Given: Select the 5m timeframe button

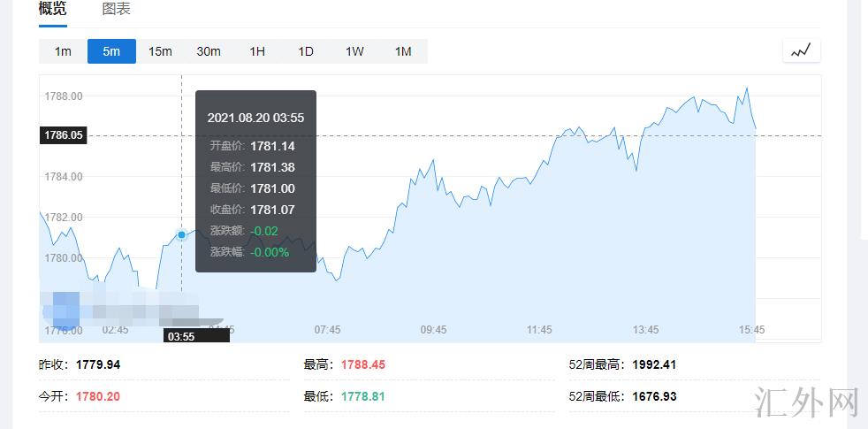Looking at the screenshot, I should click(x=111, y=51).
